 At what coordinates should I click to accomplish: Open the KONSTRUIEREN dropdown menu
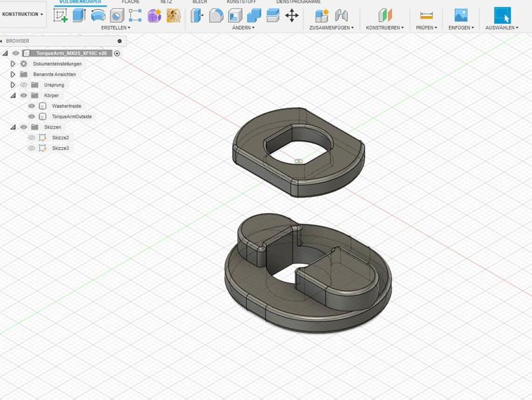385,27
